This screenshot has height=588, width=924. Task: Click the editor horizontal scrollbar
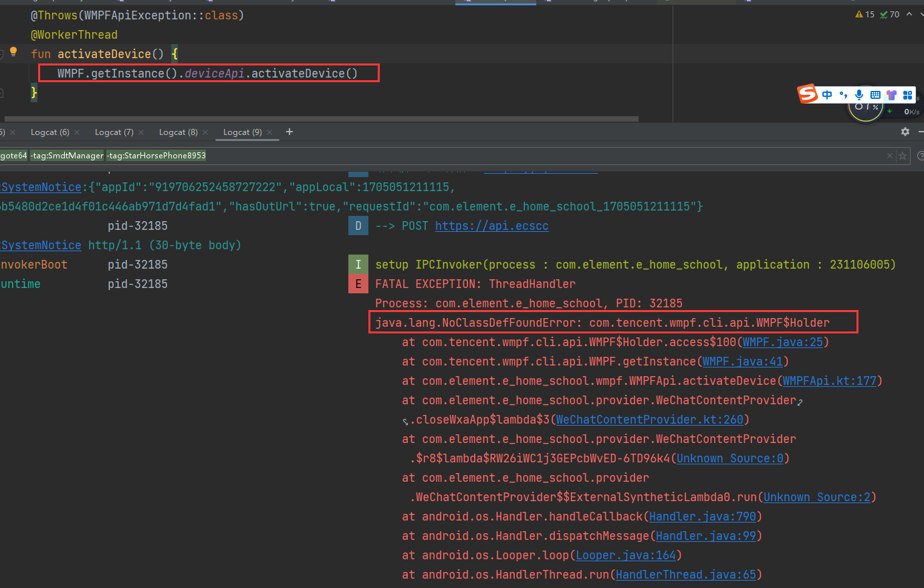coord(321,119)
